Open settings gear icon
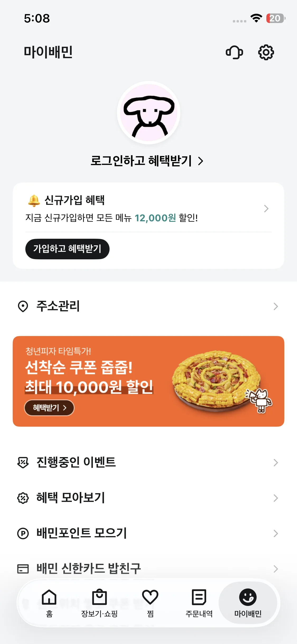 (x=266, y=52)
